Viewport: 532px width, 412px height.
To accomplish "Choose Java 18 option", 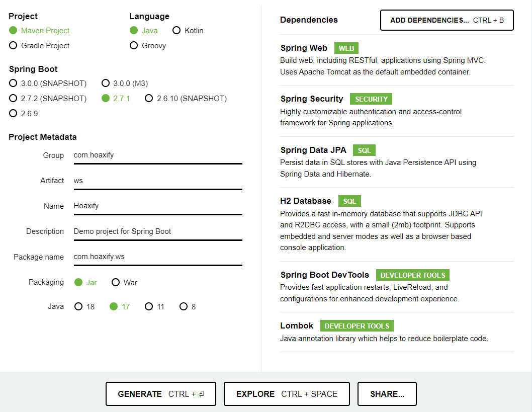I will (x=78, y=306).
